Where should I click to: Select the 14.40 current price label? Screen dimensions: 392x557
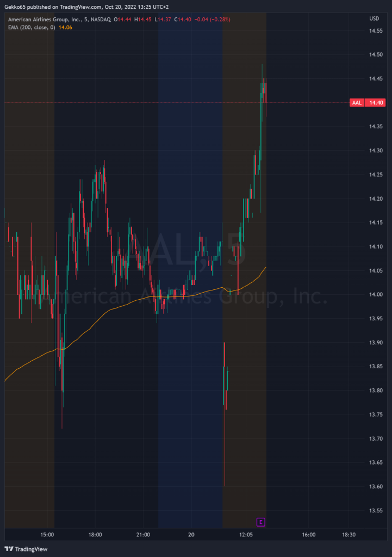click(376, 103)
